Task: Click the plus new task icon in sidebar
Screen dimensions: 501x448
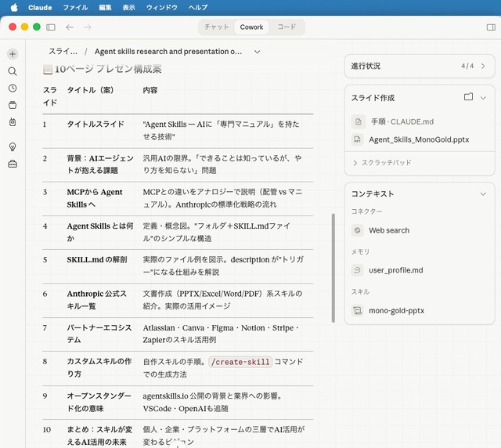Action: point(13,54)
